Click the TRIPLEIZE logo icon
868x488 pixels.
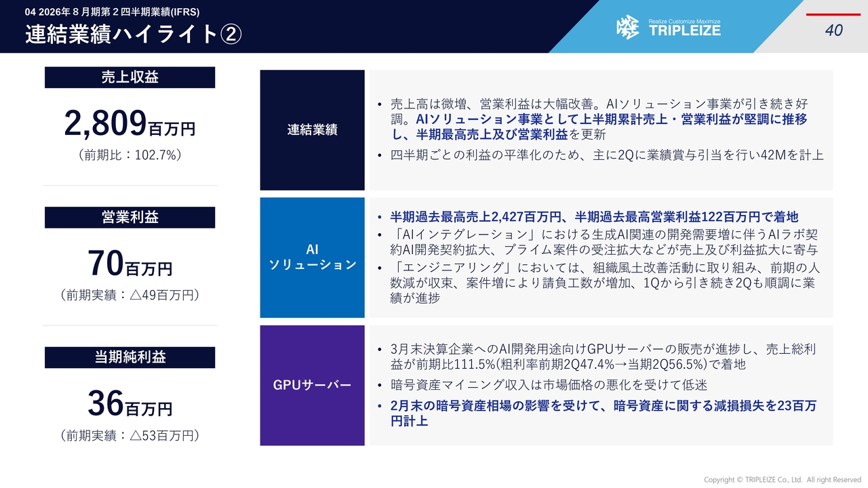point(627,27)
